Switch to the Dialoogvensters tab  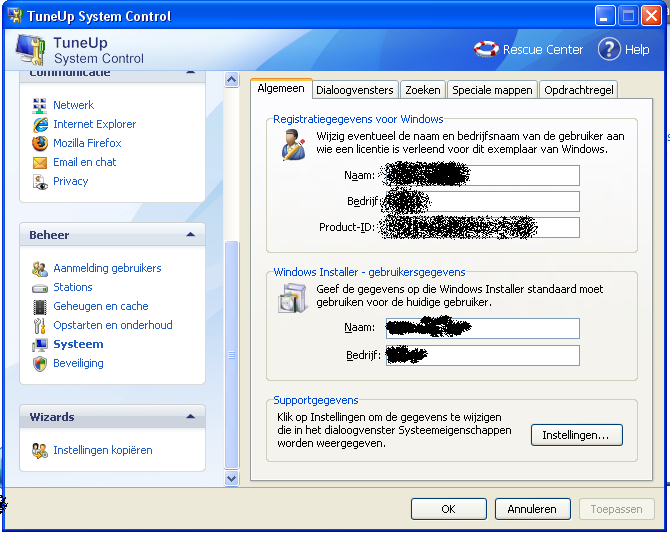coord(355,90)
